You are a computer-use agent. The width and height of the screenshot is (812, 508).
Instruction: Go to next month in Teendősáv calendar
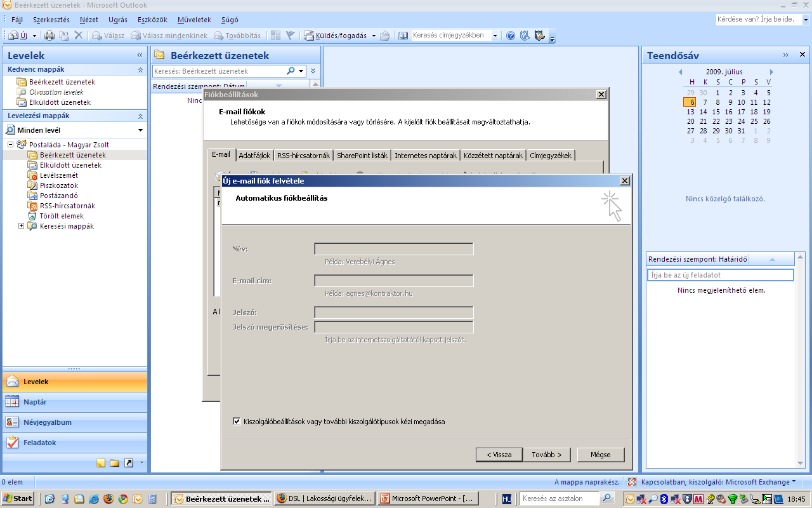click(771, 72)
